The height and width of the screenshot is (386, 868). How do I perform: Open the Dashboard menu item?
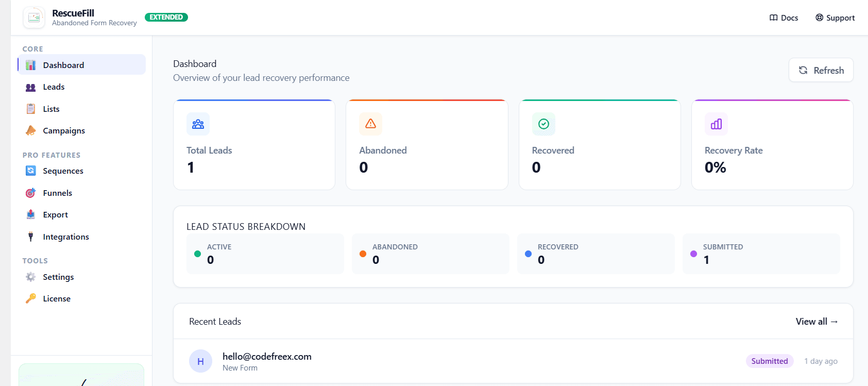click(82, 65)
